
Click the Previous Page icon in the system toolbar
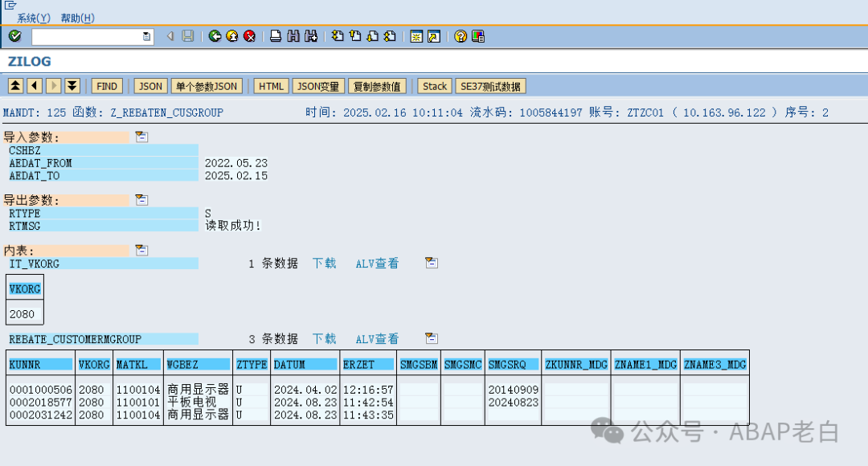355,36
